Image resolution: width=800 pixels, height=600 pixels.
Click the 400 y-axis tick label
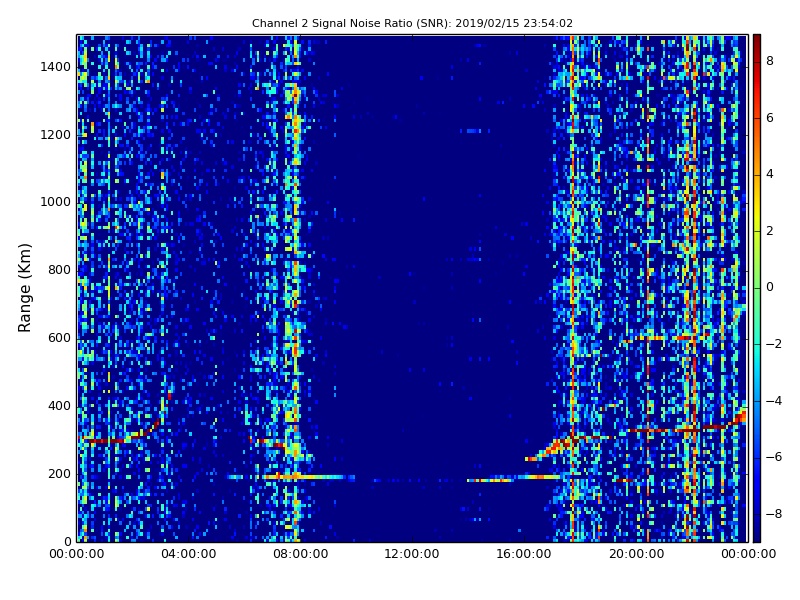[59, 406]
